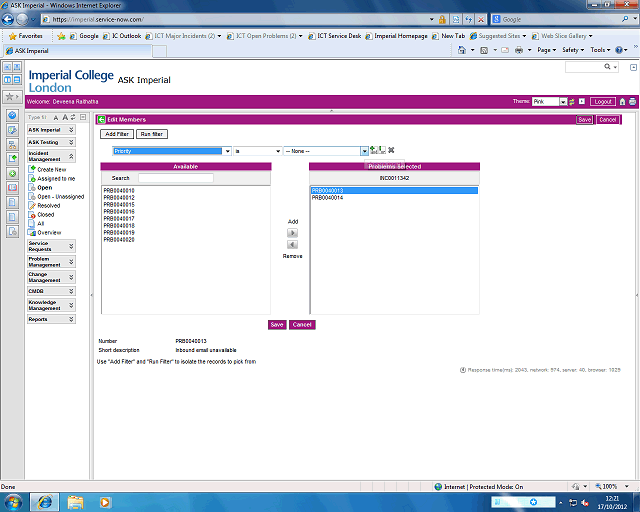Select PRB0040014 in the Problems Selected list

[x=328, y=198]
